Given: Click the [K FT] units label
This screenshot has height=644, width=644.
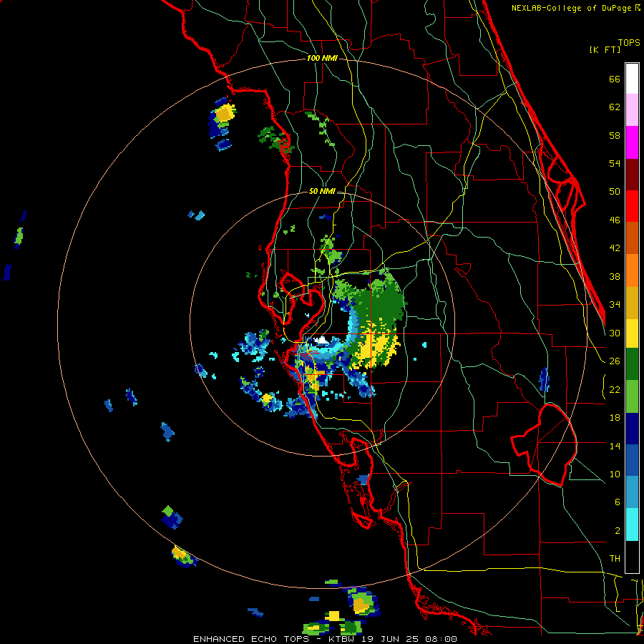Looking at the screenshot, I should [605, 49].
